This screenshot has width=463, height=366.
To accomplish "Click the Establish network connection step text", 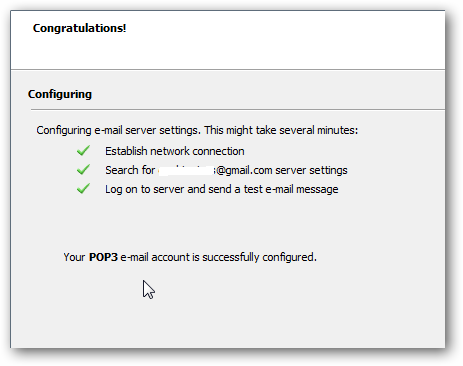I will [175, 151].
